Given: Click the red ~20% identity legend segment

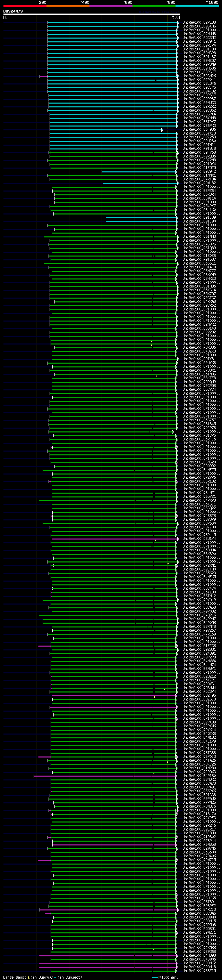Looking at the screenshot, I should pyautogui.click(x=25, y=6).
